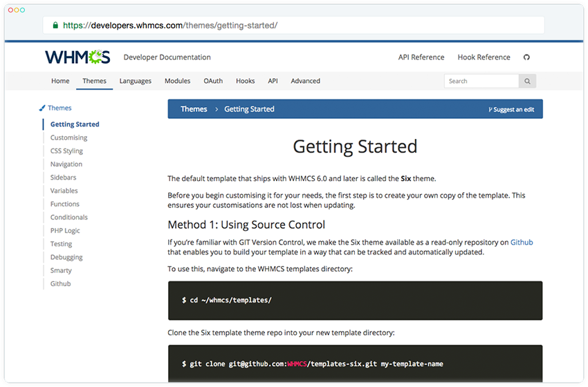Click the padlock icon in address bar
The image size is (588, 387).
(x=55, y=26)
